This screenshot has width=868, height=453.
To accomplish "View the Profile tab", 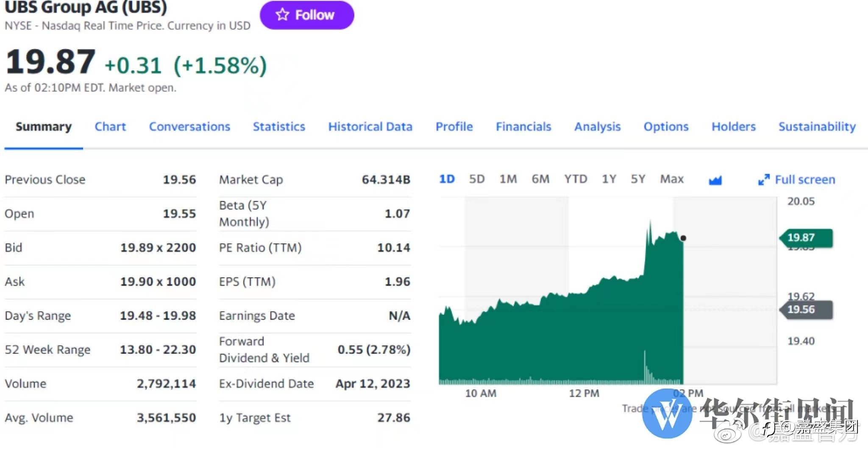I will pyautogui.click(x=454, y=126).
